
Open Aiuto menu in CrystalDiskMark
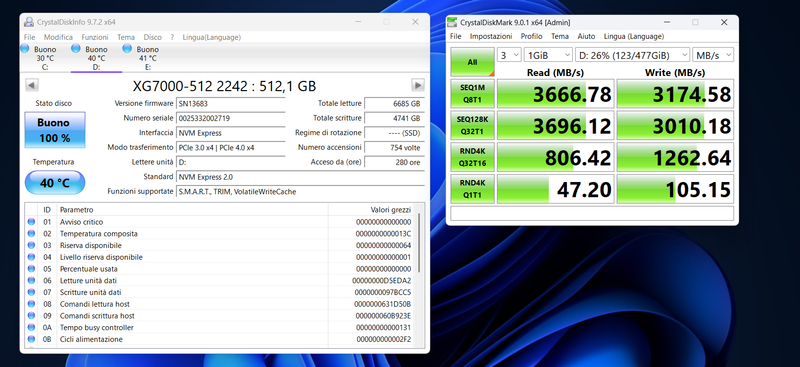pos(586,36)
